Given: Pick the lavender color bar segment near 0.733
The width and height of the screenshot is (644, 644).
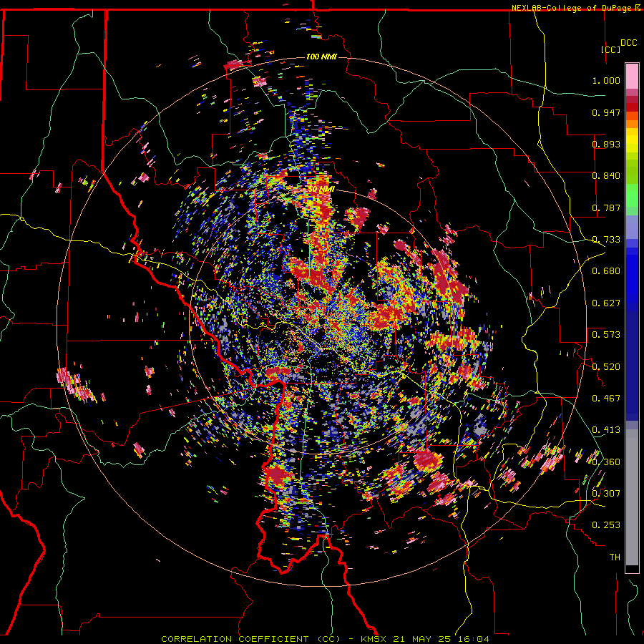Looking at the screenshot, I should (632, 227).
